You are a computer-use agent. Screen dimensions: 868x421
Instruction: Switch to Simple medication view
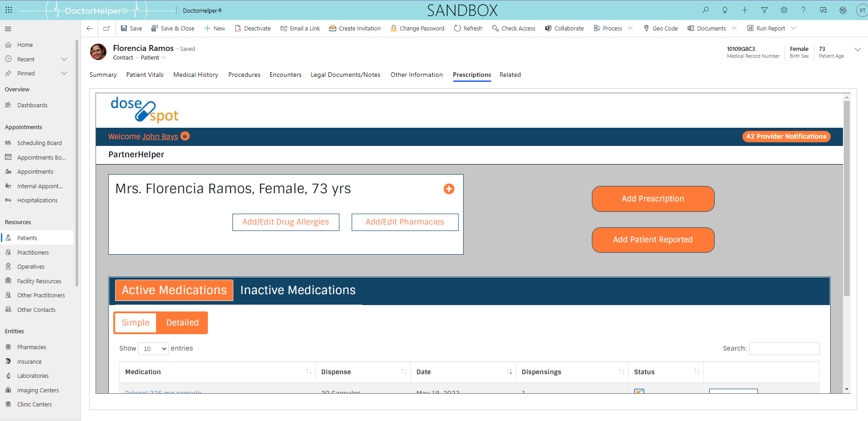136,323
